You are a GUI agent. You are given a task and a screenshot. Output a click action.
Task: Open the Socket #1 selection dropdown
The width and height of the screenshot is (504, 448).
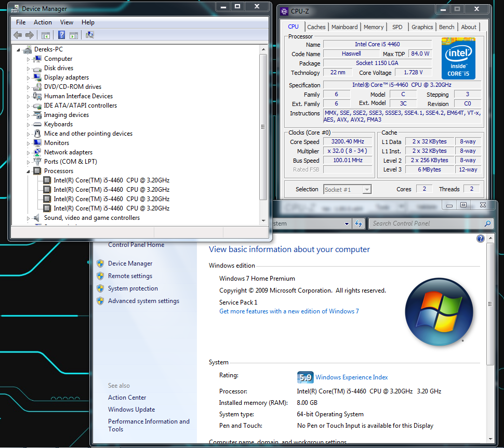pos(367,190)
